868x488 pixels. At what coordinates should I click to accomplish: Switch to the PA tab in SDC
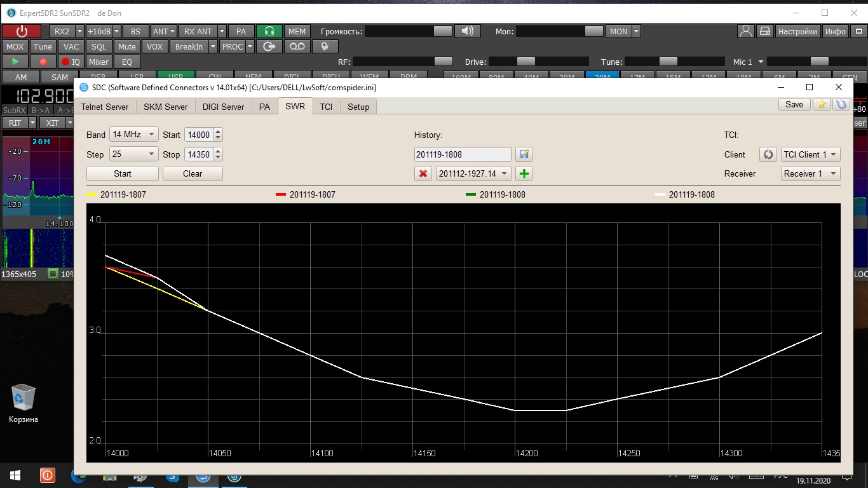pyautogui.click(x=264, y=107)
